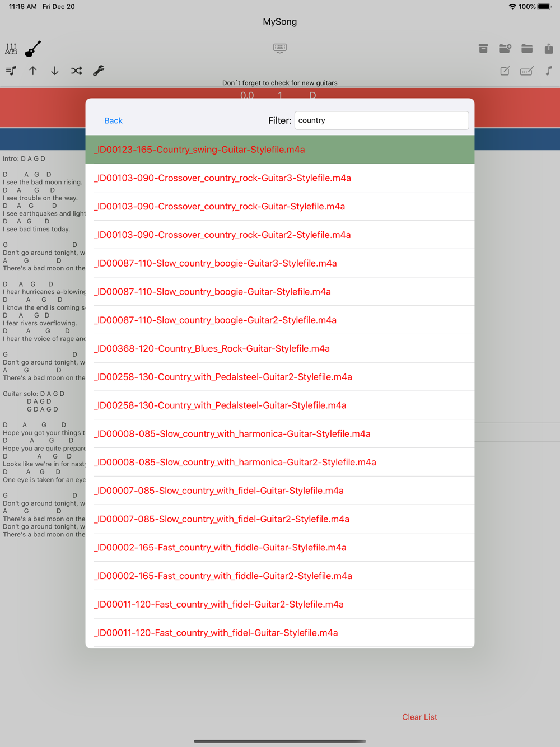Move song up with up arrow

pos(33,71)
